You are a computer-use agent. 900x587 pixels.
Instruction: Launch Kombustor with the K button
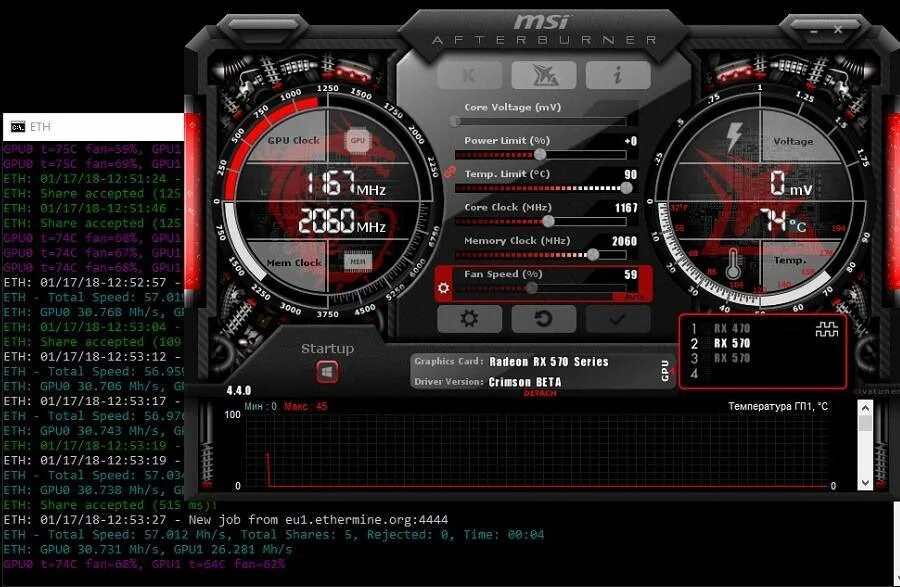pos(469,75)
